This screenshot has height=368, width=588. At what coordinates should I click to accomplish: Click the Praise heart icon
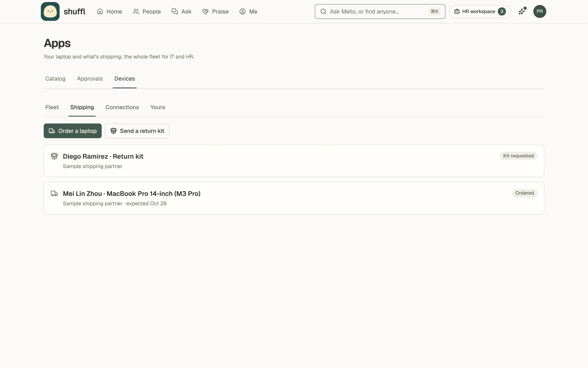[x=205, y=11]
